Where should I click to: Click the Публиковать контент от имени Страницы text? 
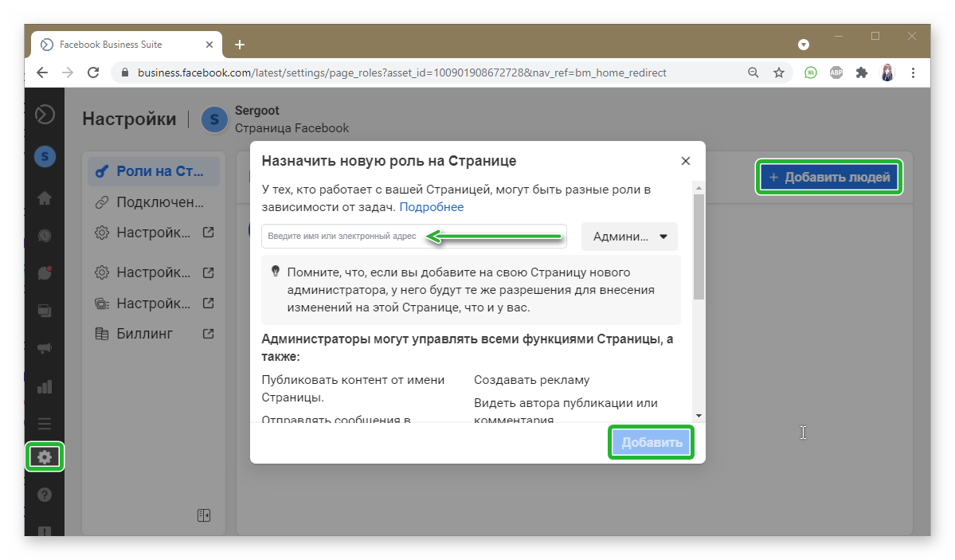[x=354, y=388]
